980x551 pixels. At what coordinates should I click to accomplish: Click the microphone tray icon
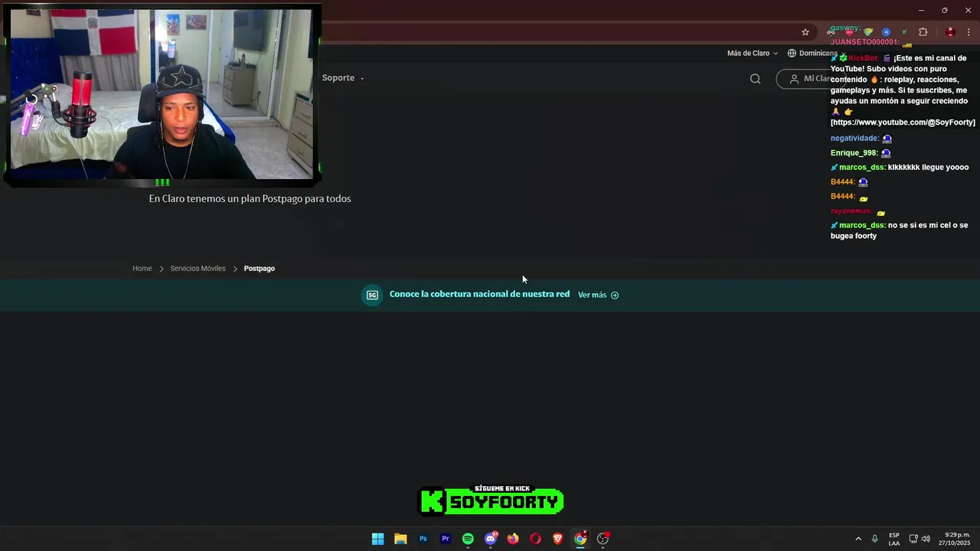click(874, 539)
